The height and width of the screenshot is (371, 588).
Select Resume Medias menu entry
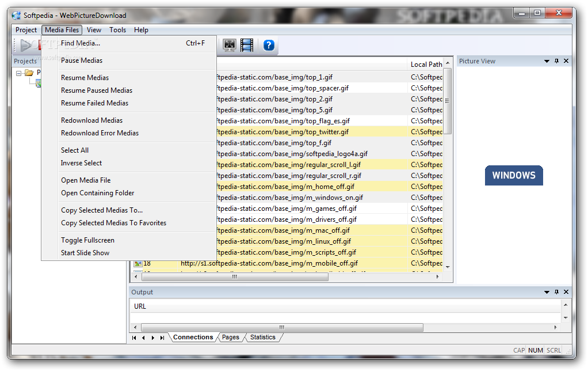[x=129, y=78]
